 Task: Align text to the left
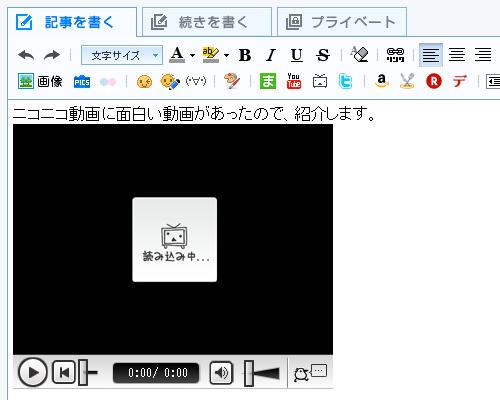431,55
